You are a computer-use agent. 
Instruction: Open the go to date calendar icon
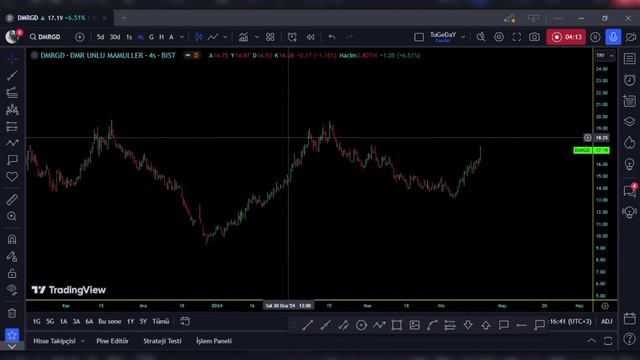click(185, 321)
